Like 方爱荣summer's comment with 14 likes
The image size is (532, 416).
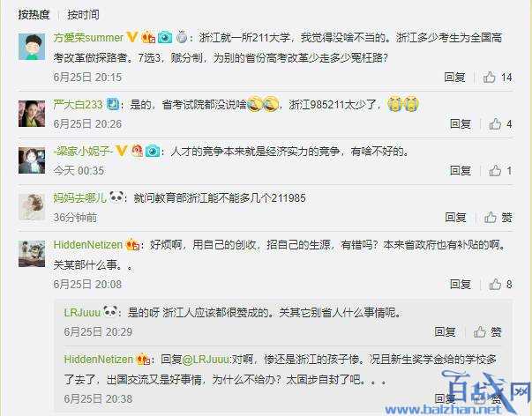click(490, 78)
